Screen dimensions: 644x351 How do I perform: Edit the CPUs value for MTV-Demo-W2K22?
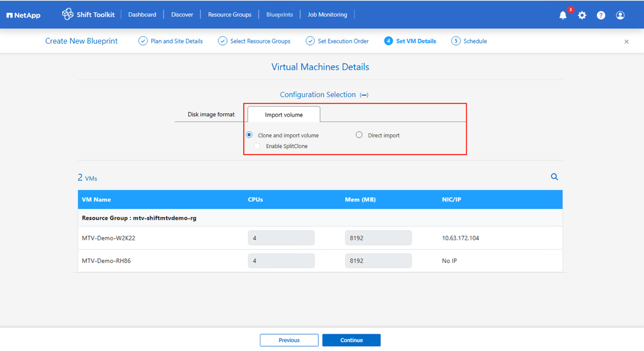coord(281,237)
